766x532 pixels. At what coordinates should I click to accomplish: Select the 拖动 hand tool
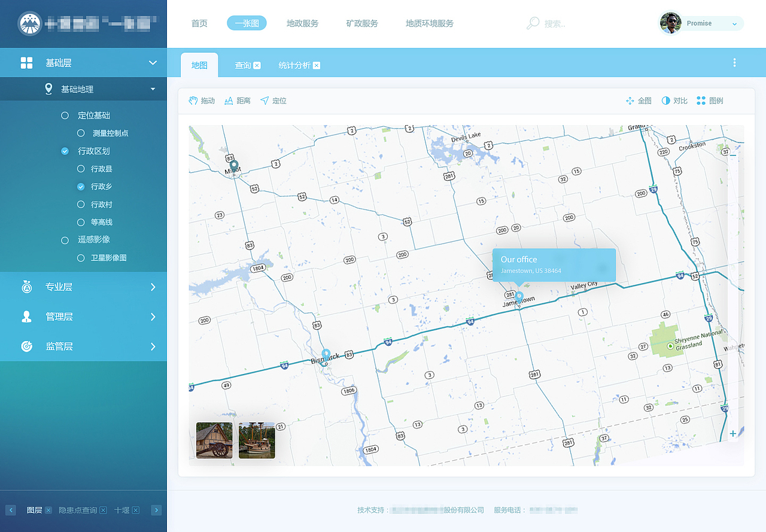pyautogui.click(x=202, y=101)
